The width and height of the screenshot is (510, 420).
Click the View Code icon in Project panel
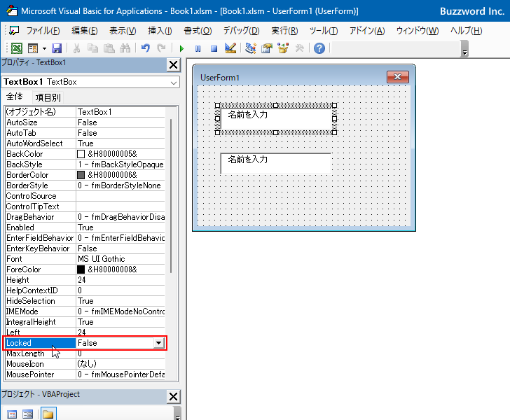pyautogui.click(x=12, y=414)
